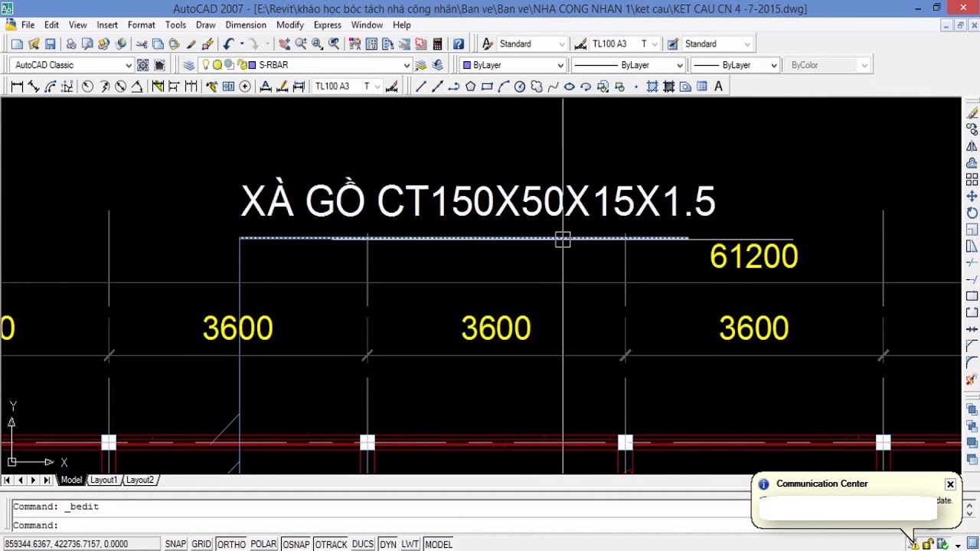Open the Draw menu
The width and height of the screenshot is (980, 551).
pyautogui.click(x=205, y=24)
